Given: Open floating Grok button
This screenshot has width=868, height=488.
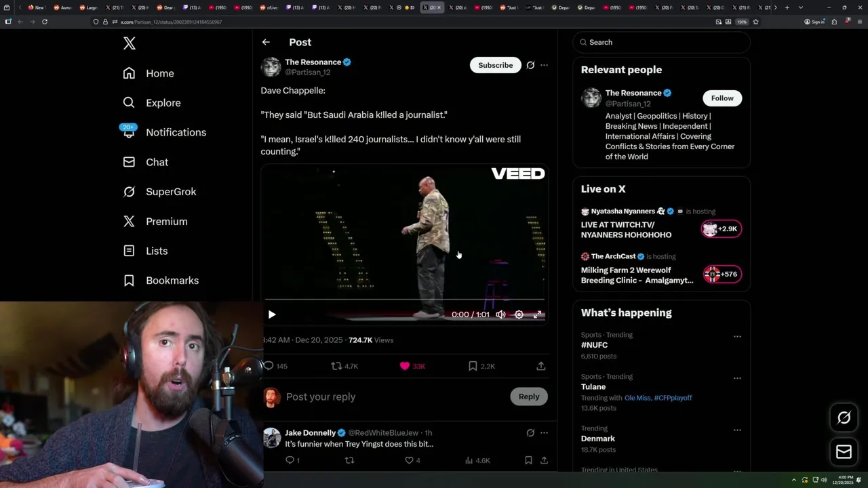Looking at the screenshot, I should tap(844, 418).
